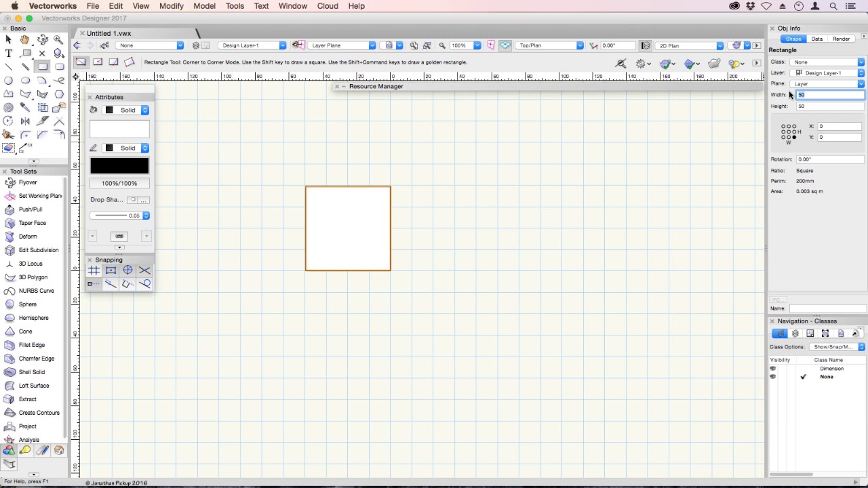Toggle Snap to Angle in Snapping palette
The height and width of the screenshot is (488, 868).
(x=127, y=270)
